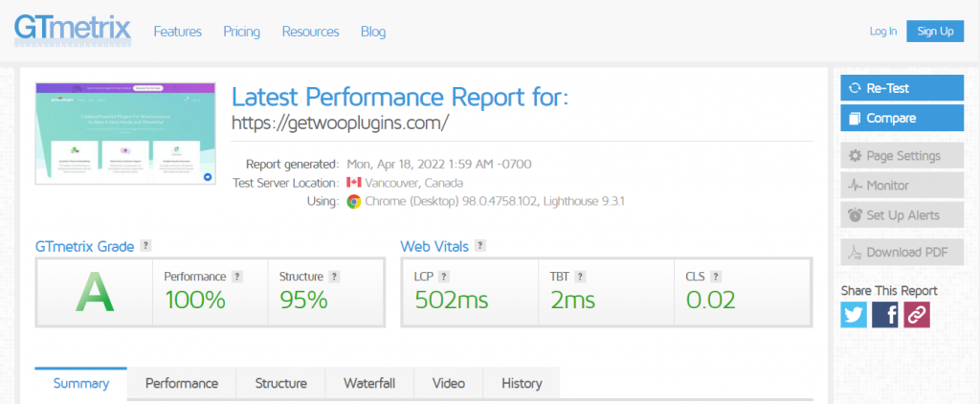
Task: Click the Compare button
Action: tap(902, 118)
